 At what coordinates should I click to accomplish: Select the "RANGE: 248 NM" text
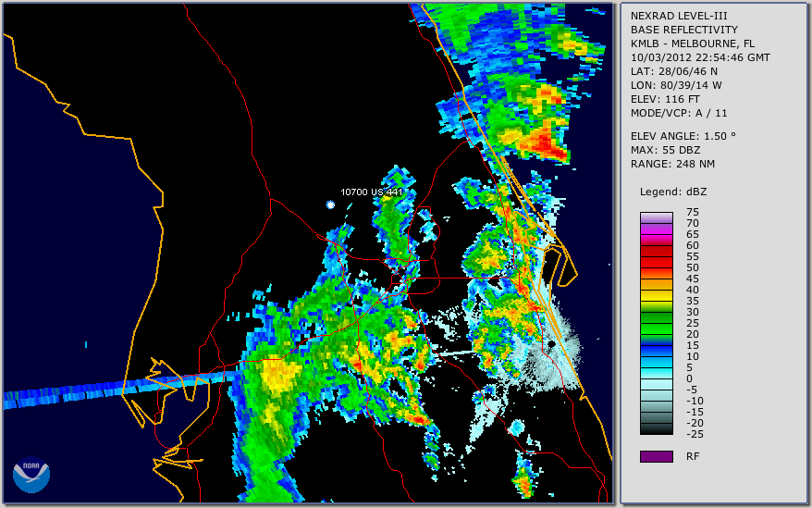click(x=672, y=165)
